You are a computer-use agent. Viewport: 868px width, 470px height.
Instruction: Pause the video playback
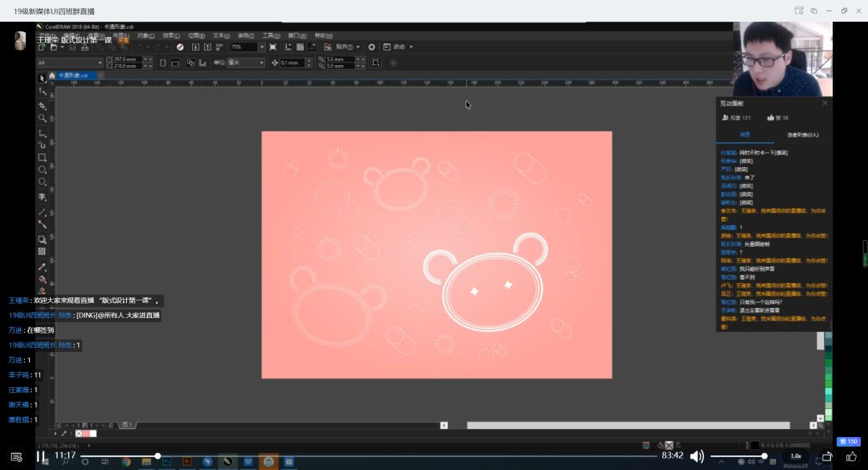click(x=41, y=456)
